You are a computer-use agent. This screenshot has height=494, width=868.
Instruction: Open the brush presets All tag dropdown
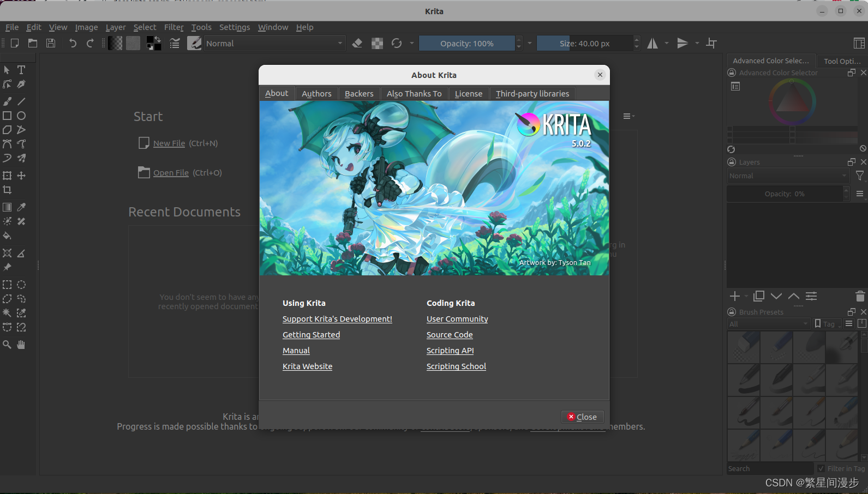pos(768,324)
